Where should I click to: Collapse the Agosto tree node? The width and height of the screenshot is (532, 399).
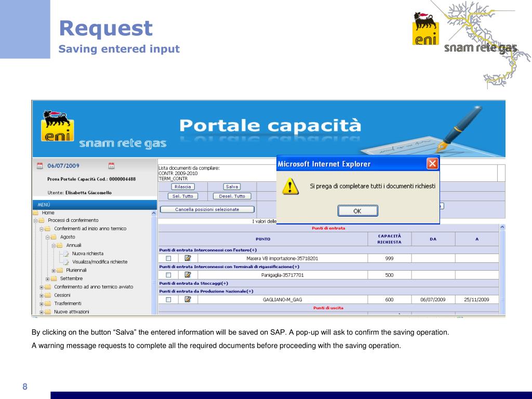pyautogui.click(x=47, y=237)
